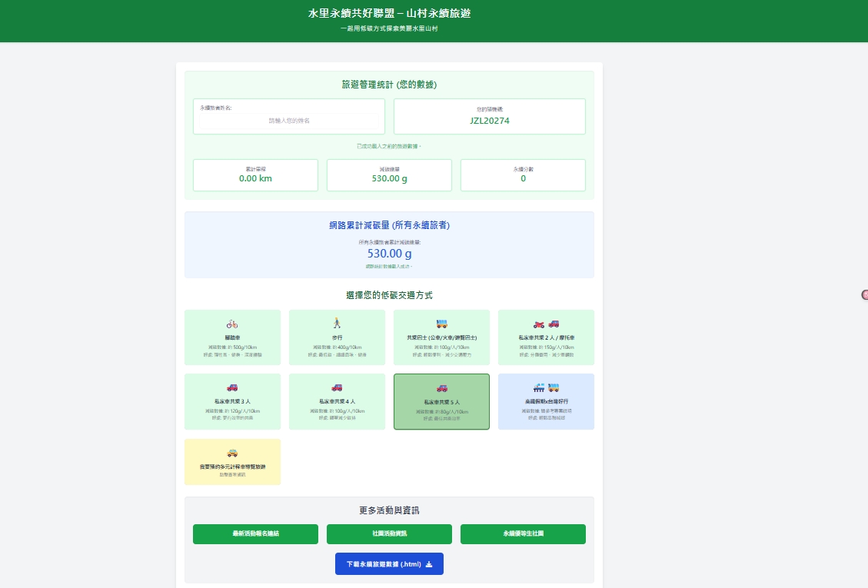Click the 約 500g/10km reduction line
Screen dimensions: 868x588
232,347
